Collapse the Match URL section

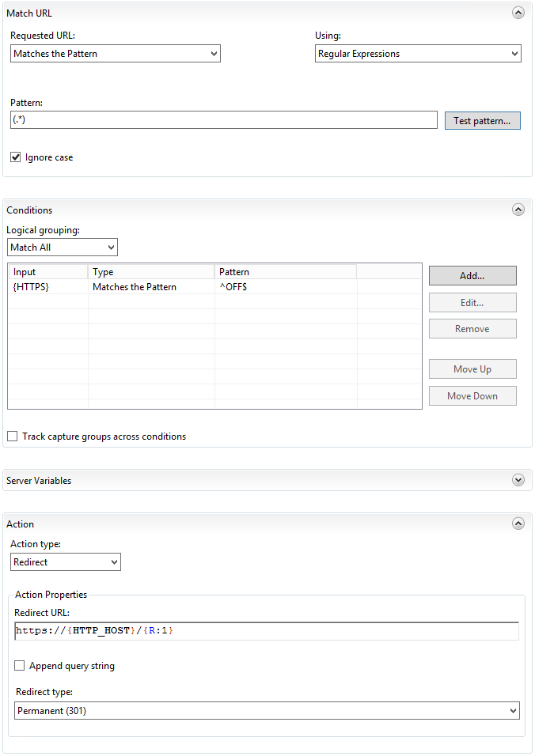(x=518, y=13)
